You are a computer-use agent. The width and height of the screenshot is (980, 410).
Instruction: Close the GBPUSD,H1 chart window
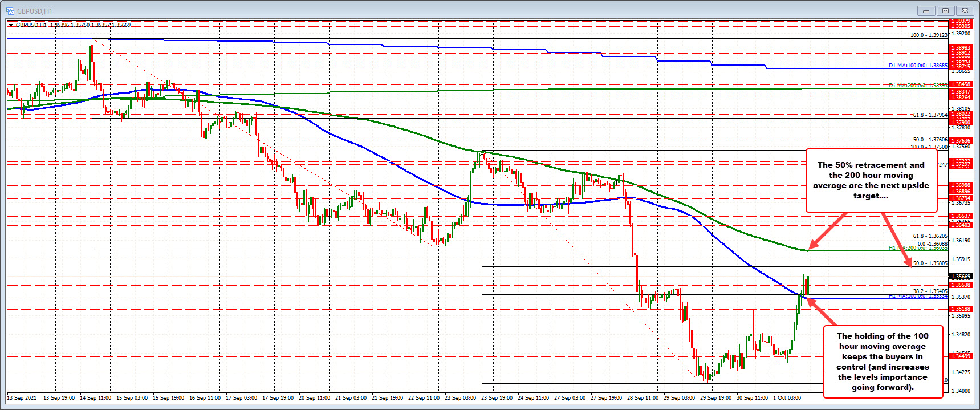[965, 10]
